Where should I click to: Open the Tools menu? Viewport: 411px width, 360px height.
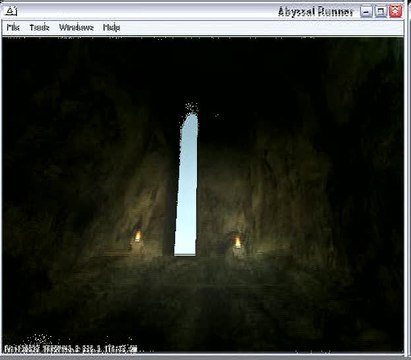click(x=39, y=27)
